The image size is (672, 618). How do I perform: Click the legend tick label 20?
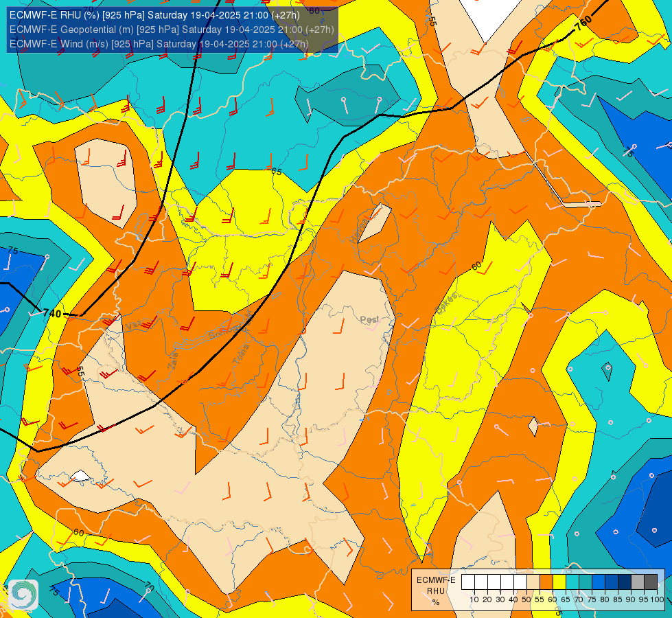pos(487,599)
